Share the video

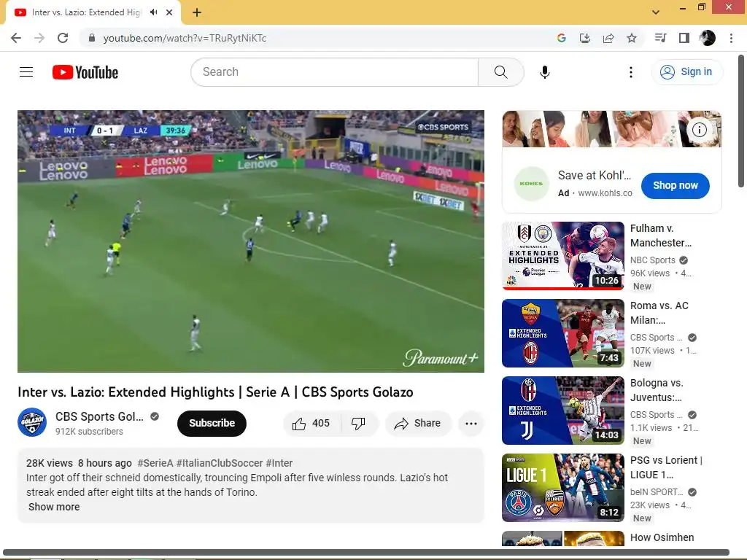418,423
